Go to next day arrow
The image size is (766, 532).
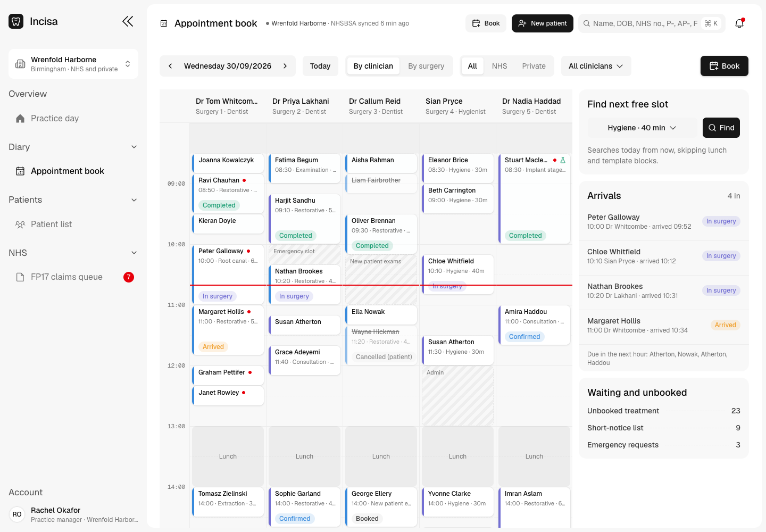(285, 66)
